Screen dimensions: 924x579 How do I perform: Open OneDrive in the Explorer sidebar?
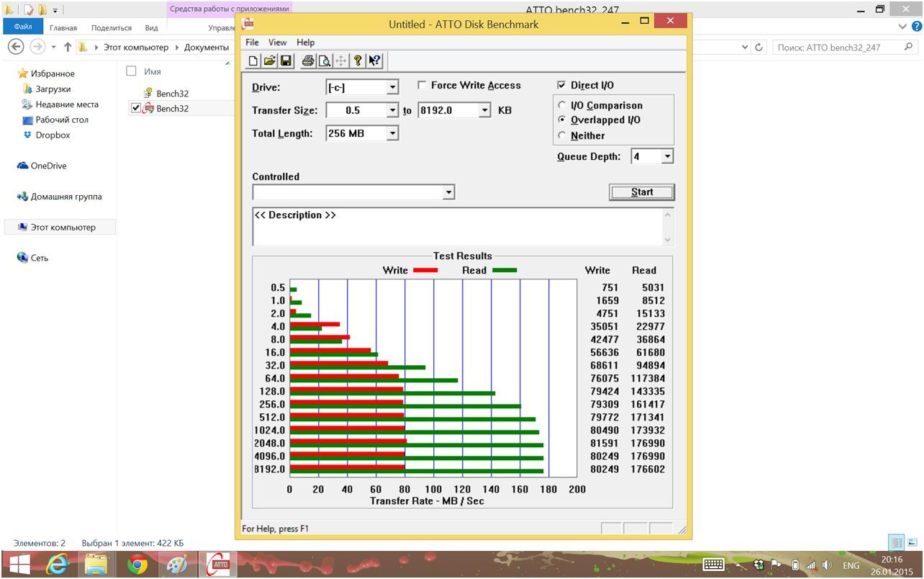tap(47, 166)
